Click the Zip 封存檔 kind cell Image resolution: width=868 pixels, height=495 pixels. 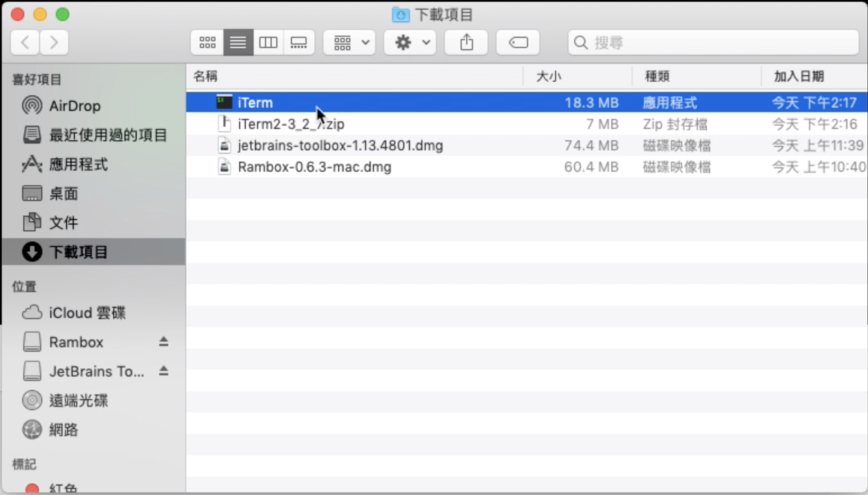(x=675, y=124)
